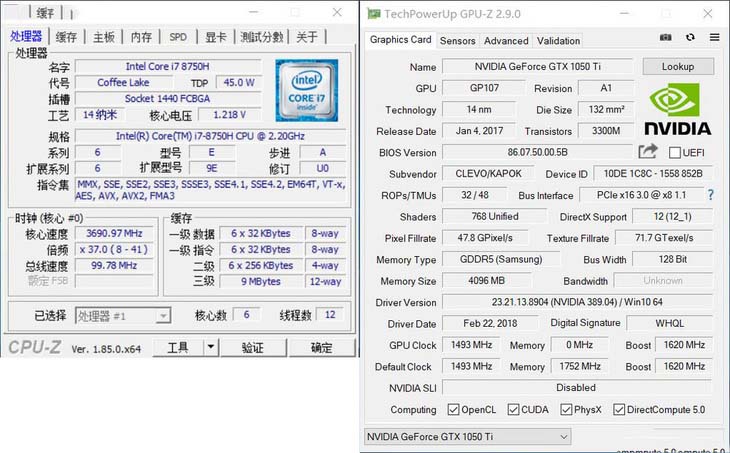Switch to the Sensors tab
This screenshot has width=730, height=453.
point(458,41)
